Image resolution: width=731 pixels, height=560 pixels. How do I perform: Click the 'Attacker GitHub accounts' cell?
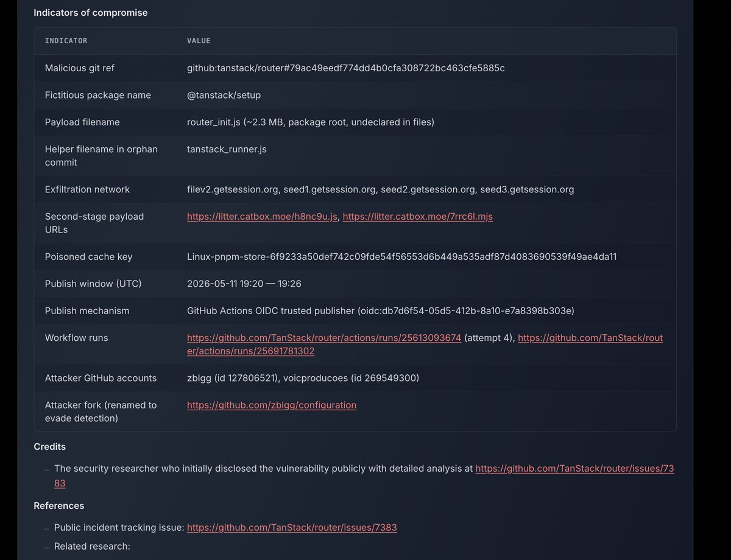click(x=101, y=378)
